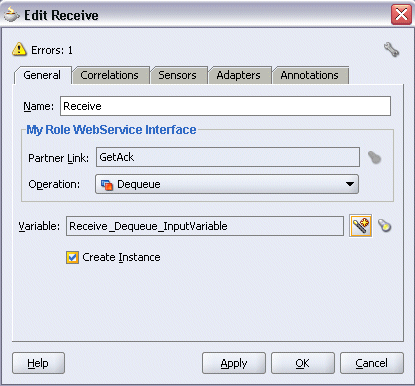Click the Apply button

234,363
